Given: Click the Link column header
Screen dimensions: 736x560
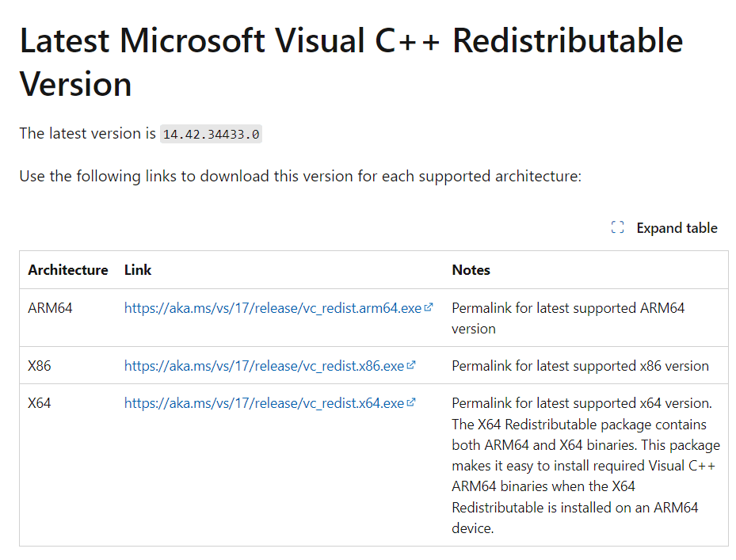Looking at the screenshot, I should (x=138, y=270).
